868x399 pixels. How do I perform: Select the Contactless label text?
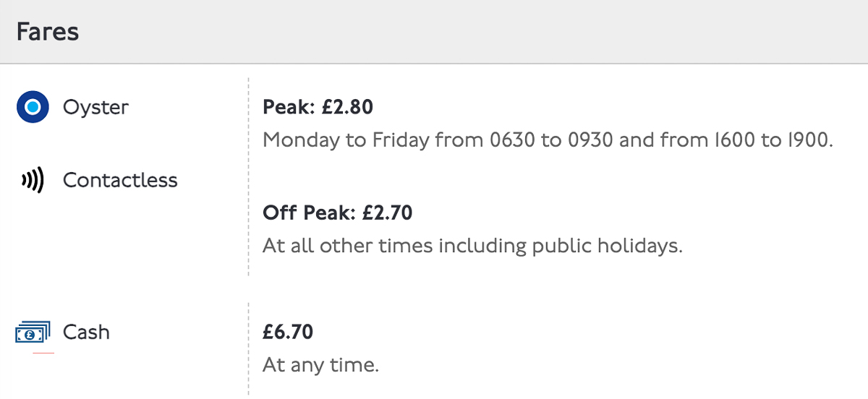pyautogui.click(x=120, y=180)
